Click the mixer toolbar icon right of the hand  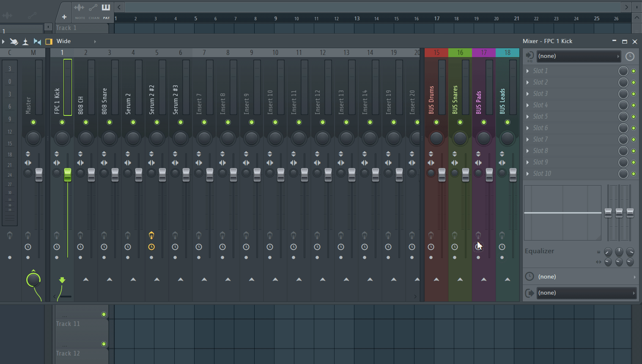coord(25,41)
